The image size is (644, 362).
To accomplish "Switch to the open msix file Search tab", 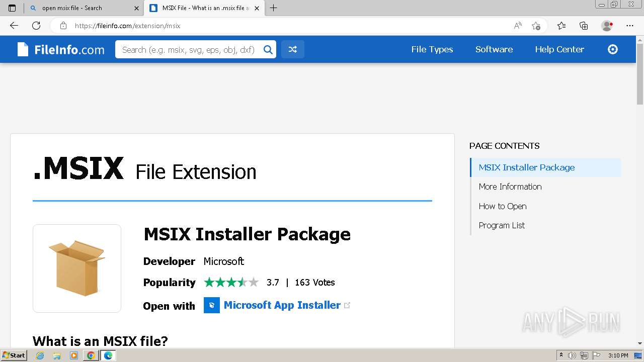I will 80,8.
